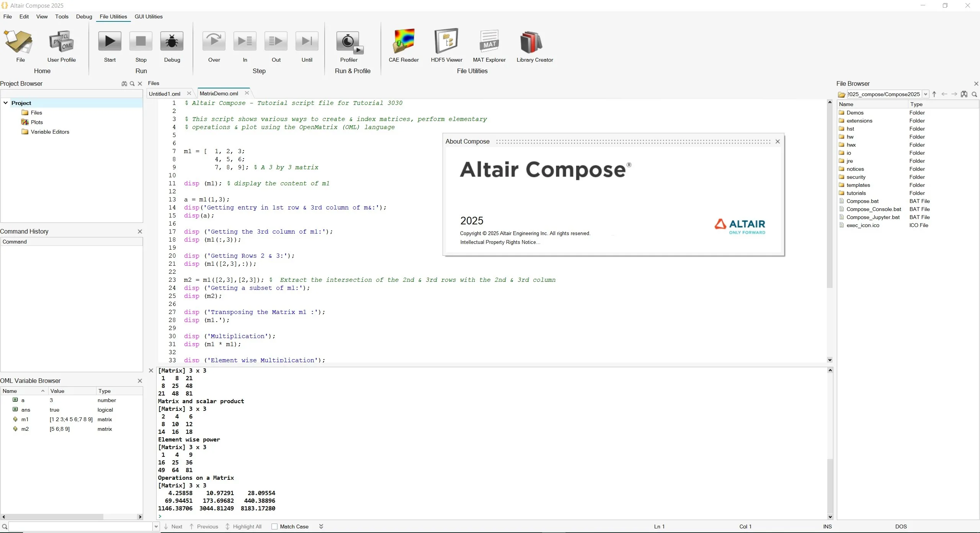Click Type column header in File Browser
Image resolution: width=980 pixels, height=533 pixels.
coord(943,104)
